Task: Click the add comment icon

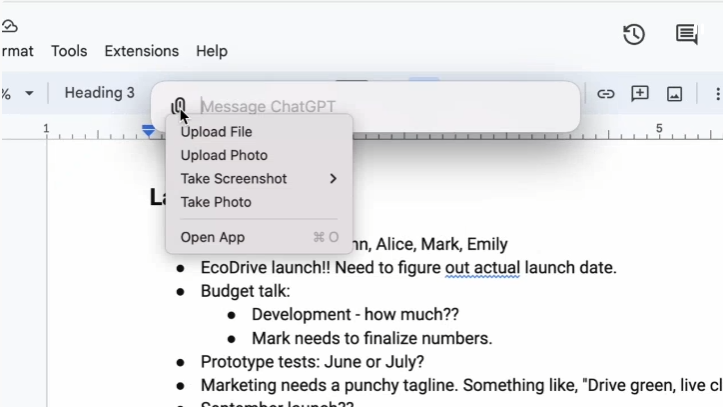Action: click(640, 94)
